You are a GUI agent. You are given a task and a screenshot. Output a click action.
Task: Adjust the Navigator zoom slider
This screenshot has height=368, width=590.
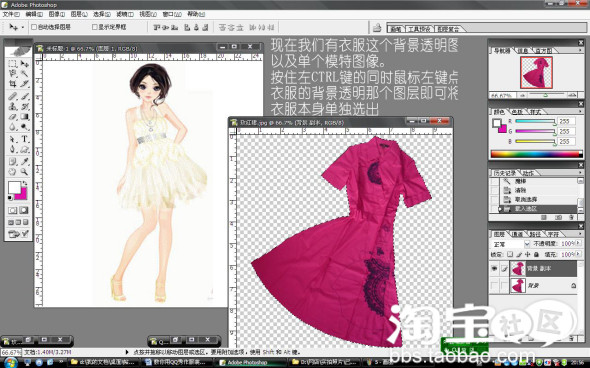click(x=545, y=95)
